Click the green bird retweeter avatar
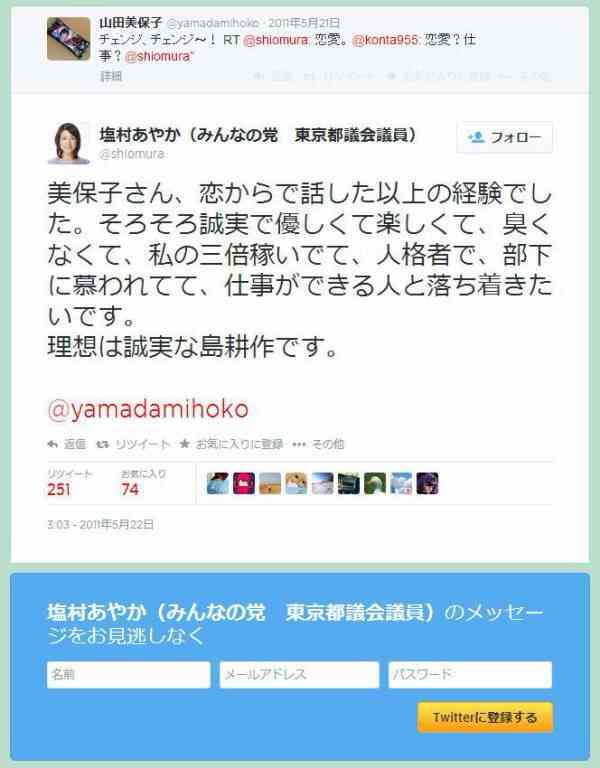The height and width of the screenshot is (768, 600). 375,483
